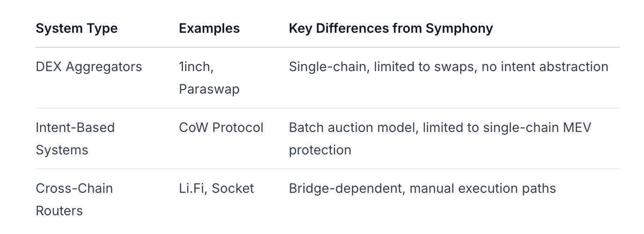
Task: Click the Li.Fi example text
Action: (x=192, y=189)
